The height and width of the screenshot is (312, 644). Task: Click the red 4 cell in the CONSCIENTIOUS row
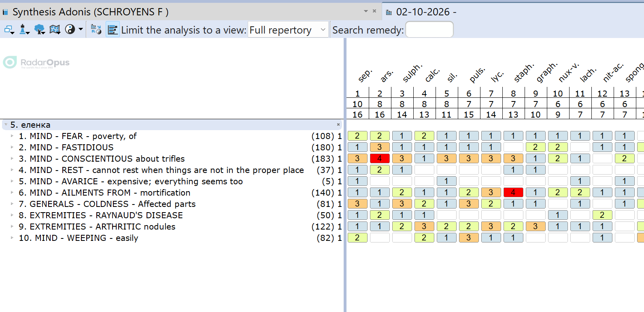[380, 158]
